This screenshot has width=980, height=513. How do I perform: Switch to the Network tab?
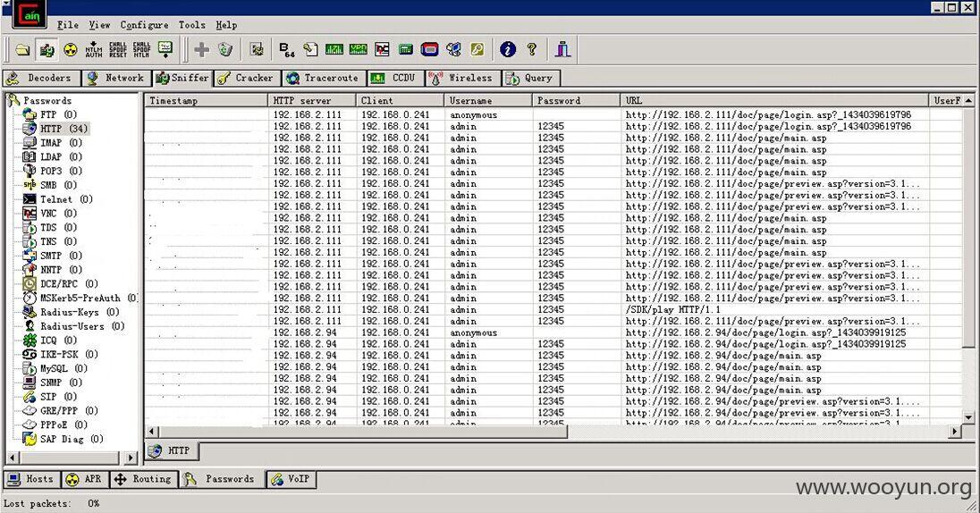(117, 78)
